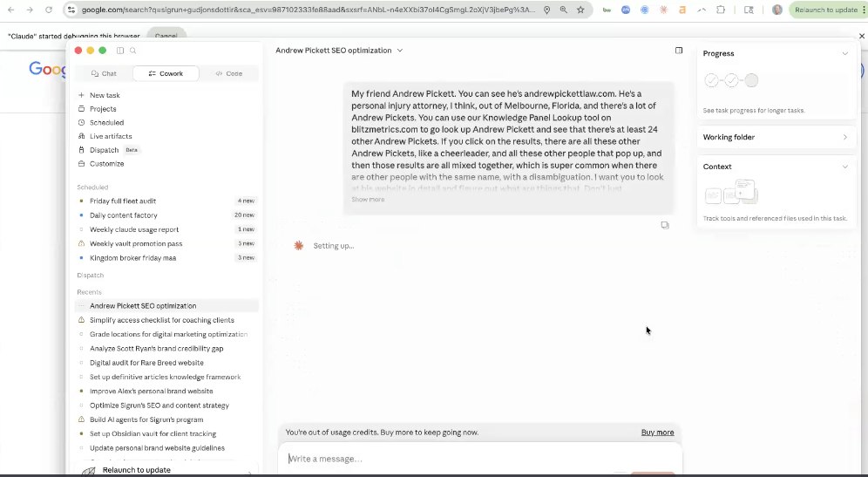Open Improve Alex's personal brand website
Viewport: 868px width, 477px height.
[x=166, y=392]
